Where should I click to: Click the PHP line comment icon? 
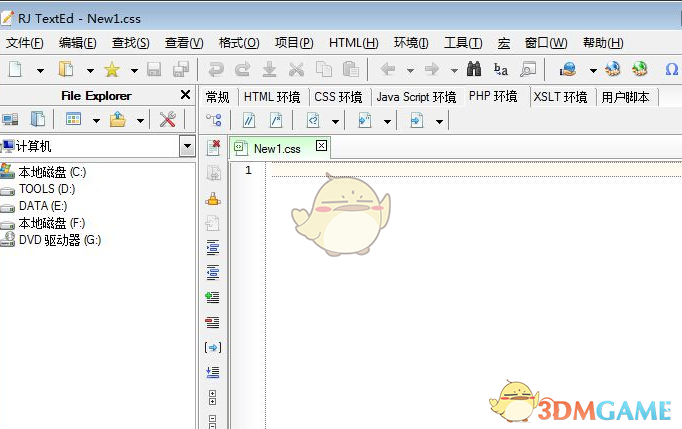coord(249,120)
